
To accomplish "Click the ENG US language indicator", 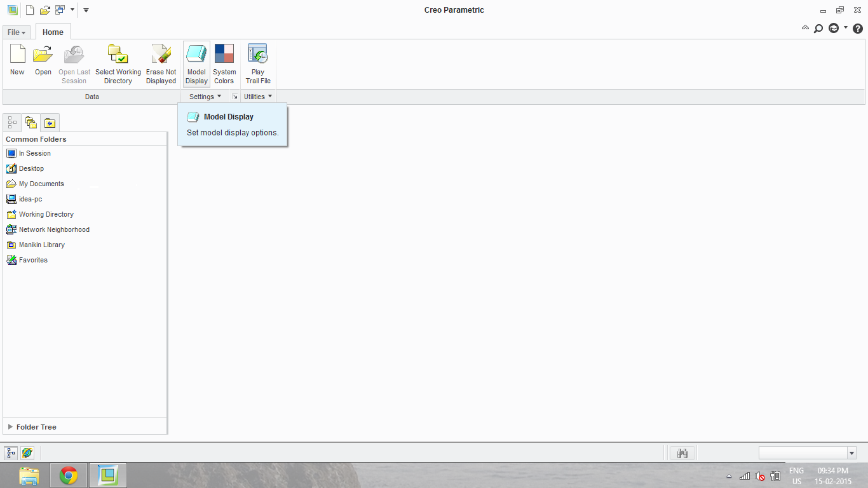I will [x=796, y=476].
